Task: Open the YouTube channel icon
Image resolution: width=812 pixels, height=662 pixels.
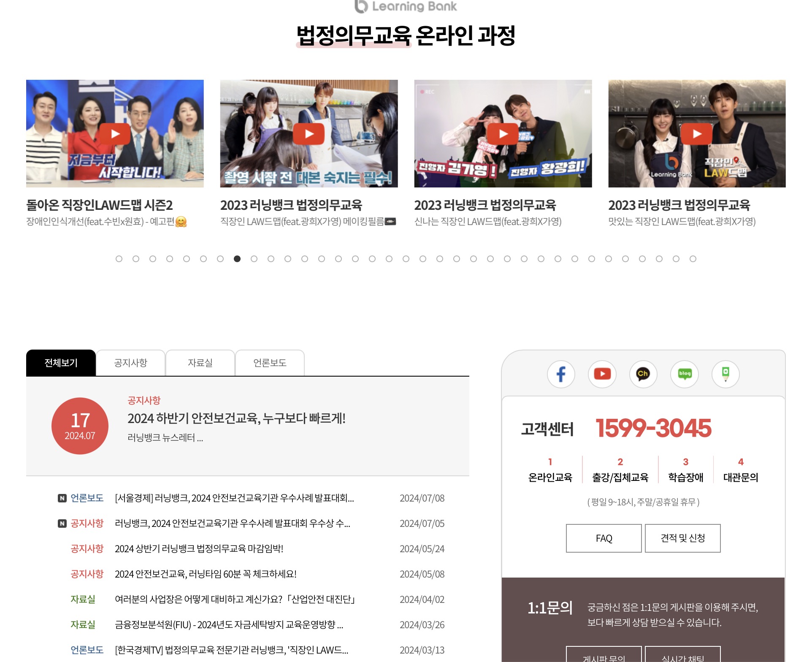Action: click(602, 374)
